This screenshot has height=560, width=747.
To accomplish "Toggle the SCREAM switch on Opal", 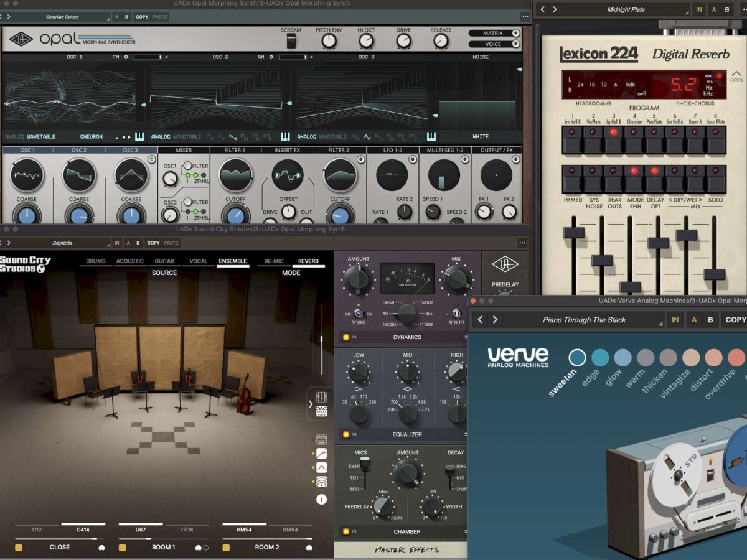I will point(291,41).
